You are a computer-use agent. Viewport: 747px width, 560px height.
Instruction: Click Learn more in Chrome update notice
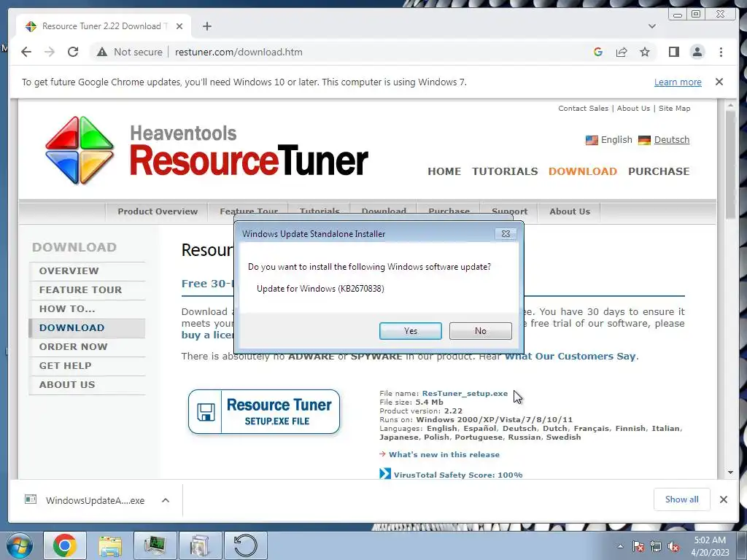[x=678, y=82]
